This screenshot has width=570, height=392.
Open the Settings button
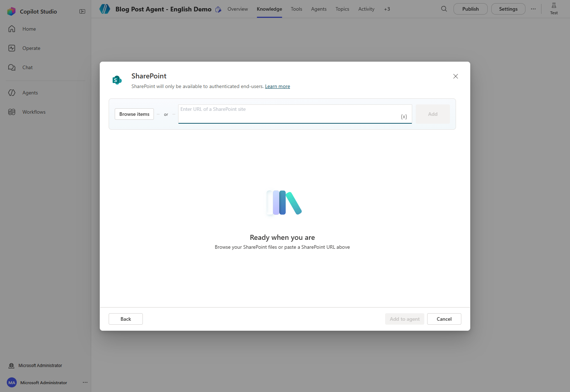(508, 9)
